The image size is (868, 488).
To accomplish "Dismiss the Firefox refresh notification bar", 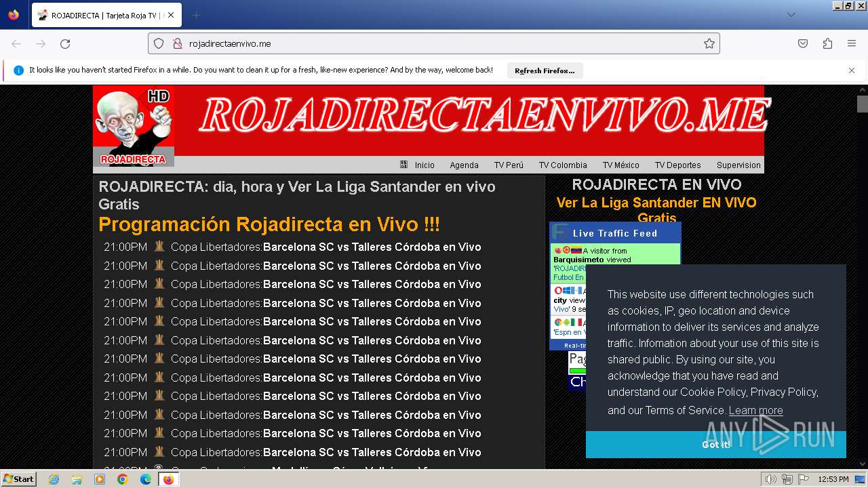I will coord(852,70).
